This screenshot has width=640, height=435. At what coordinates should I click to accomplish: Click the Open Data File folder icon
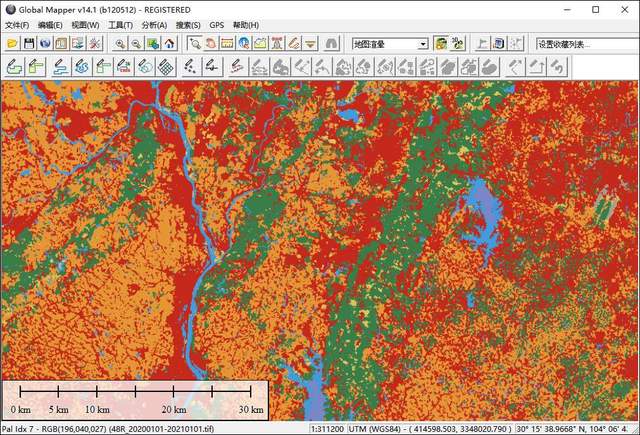(x=12, y=44)
